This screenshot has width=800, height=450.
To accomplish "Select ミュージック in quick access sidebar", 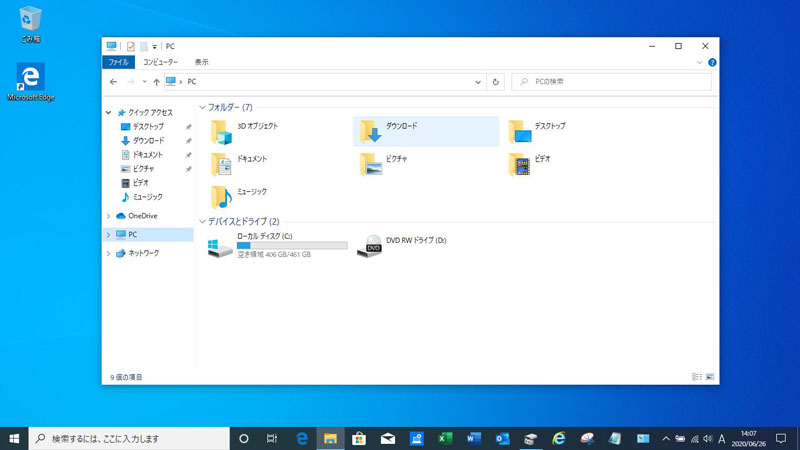I will click(148, 197).
